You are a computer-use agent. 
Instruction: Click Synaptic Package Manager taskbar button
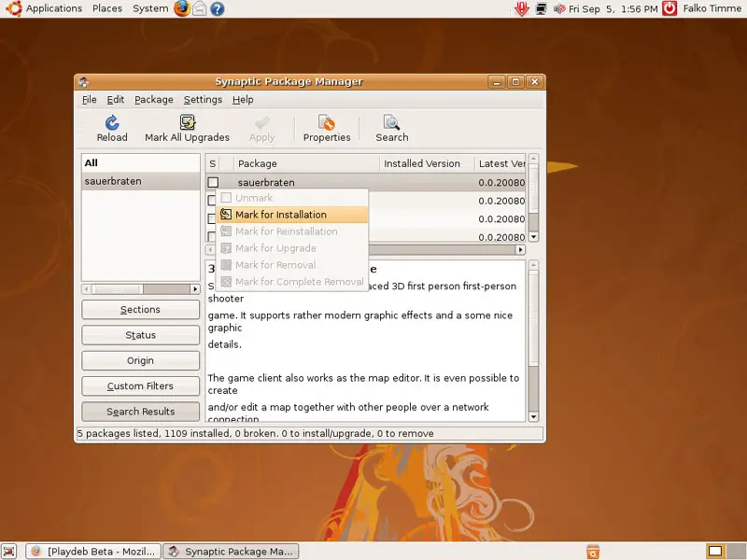[231, 552]
